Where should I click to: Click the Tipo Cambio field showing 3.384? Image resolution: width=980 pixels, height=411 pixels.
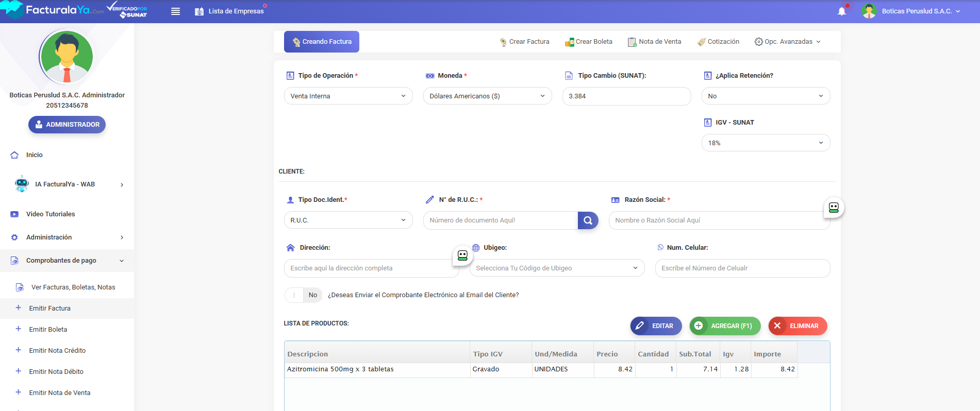[627, 96]
